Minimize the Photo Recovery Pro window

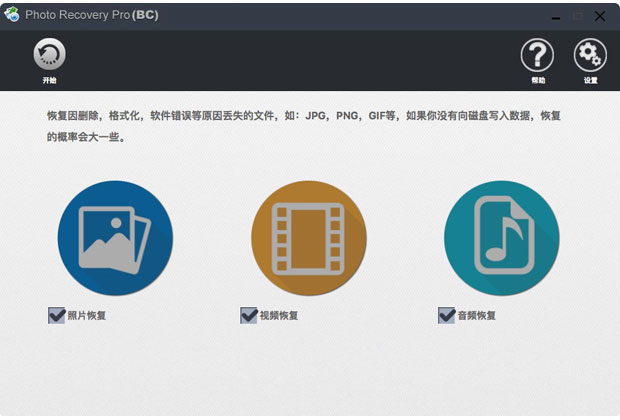pyautogui.click(x=556, y=18)
